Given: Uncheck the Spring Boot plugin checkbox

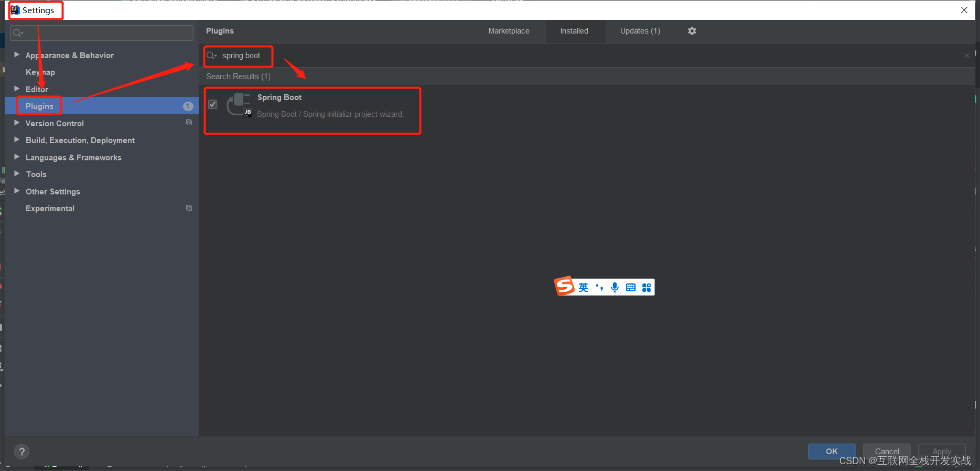Looking at the screenshot, I should pos(213,104).
